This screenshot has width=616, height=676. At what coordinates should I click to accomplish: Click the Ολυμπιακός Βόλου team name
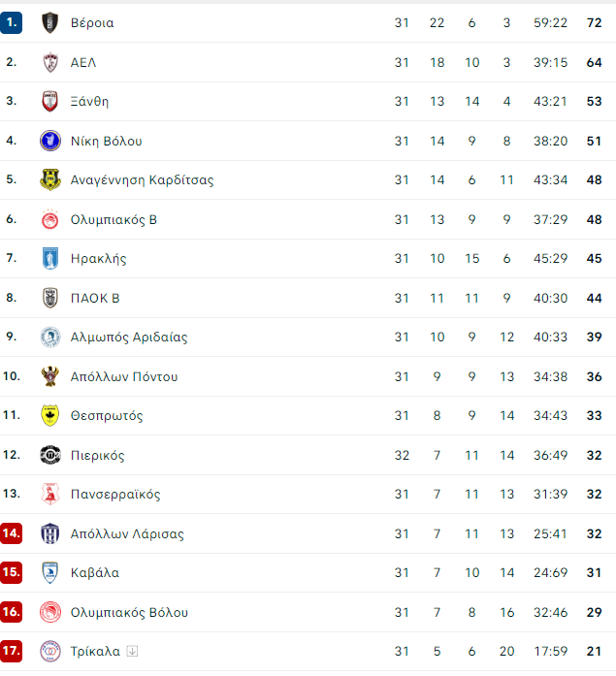(x=129, y=612)
